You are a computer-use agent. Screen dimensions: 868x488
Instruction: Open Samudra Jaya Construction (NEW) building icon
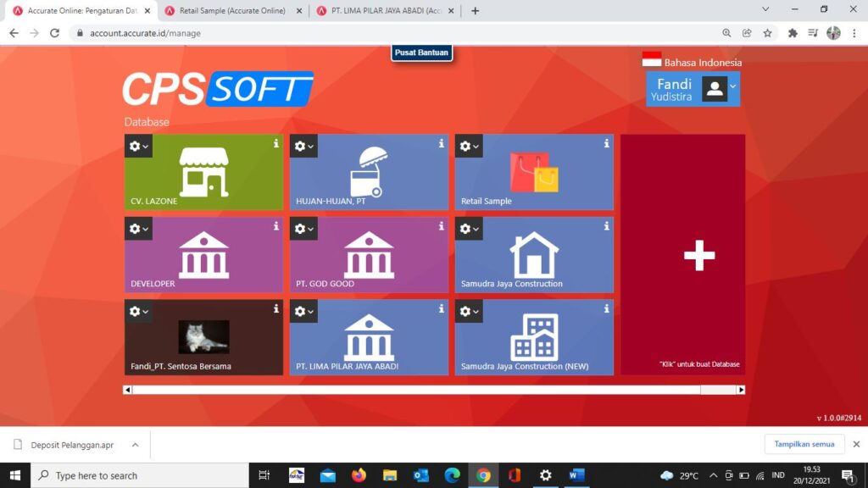[534, 337]
